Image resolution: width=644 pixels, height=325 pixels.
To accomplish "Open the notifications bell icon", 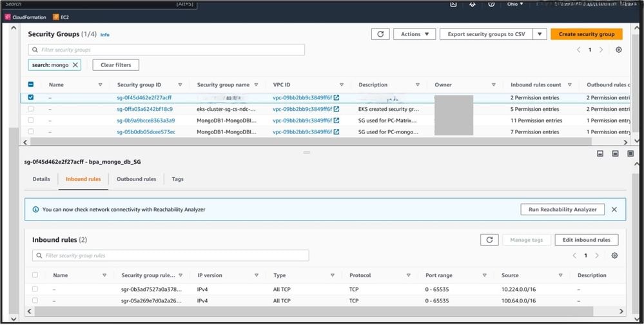I will tap(473, 4).
